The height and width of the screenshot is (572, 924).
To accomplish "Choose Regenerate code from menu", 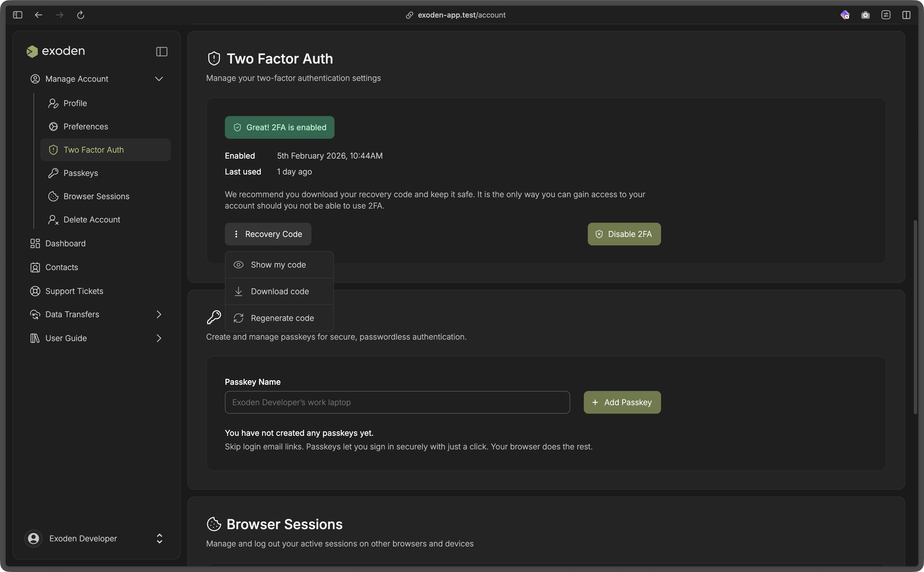I will [282, 318].
